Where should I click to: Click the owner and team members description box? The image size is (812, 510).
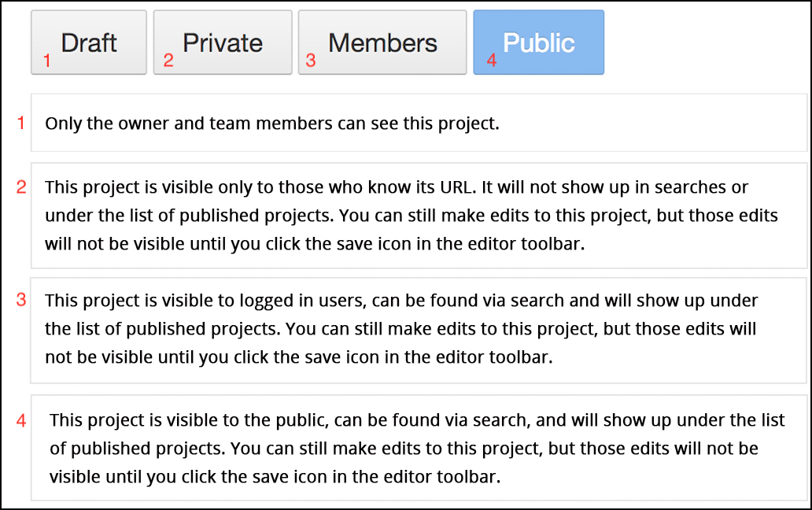click(419, 123)
